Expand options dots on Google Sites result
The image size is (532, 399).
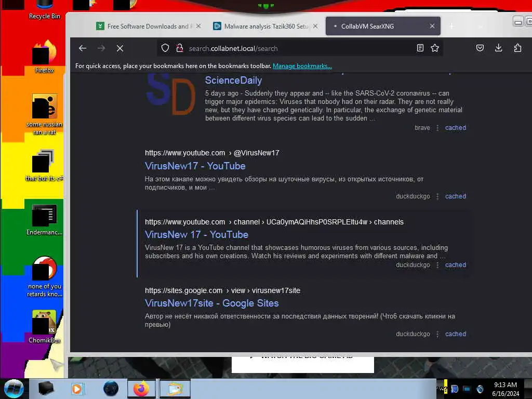437,334
